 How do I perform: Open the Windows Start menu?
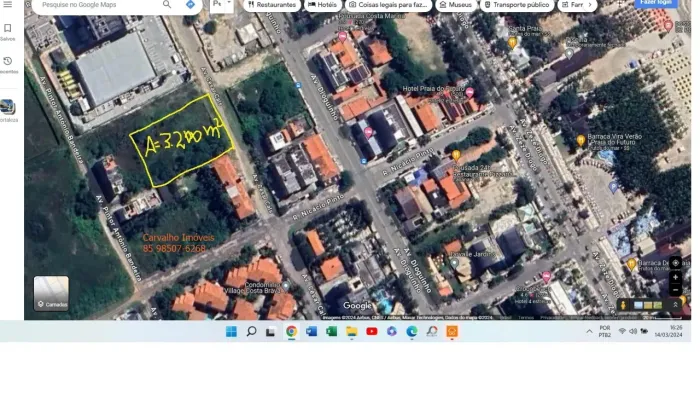tap(231, 332)
